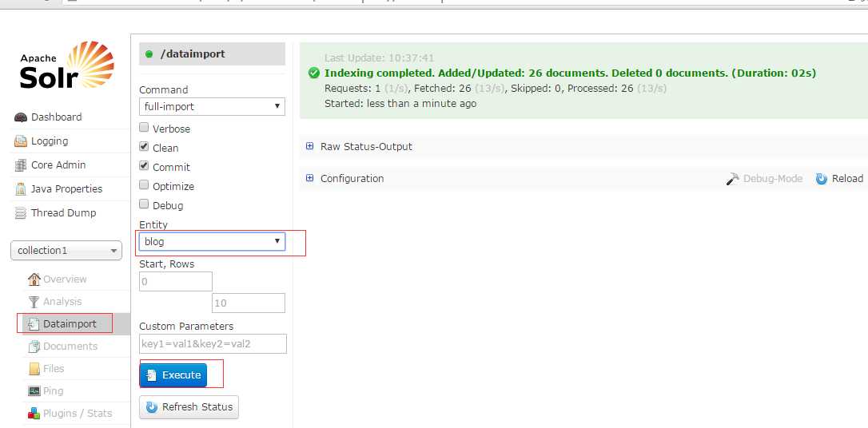Viewport: 868px width, 428px height.
Task: Click the Java Properties jar icon
Action: [21, 189]
